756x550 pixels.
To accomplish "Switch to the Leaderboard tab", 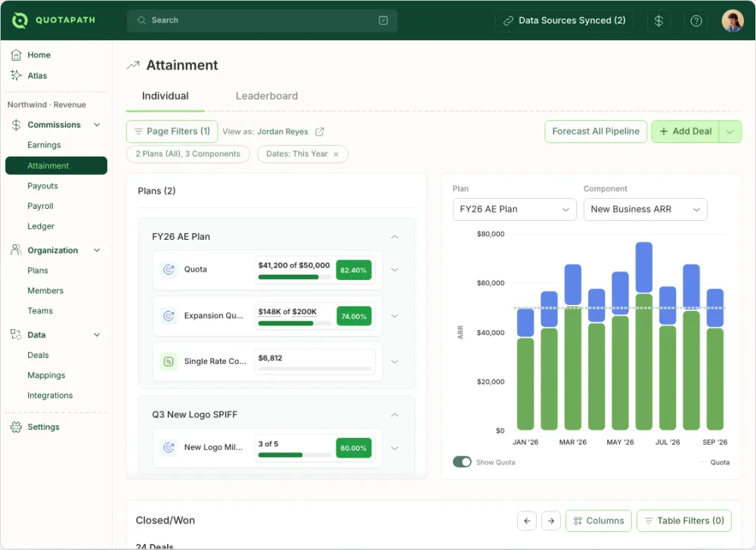I will tap(267, 96).
